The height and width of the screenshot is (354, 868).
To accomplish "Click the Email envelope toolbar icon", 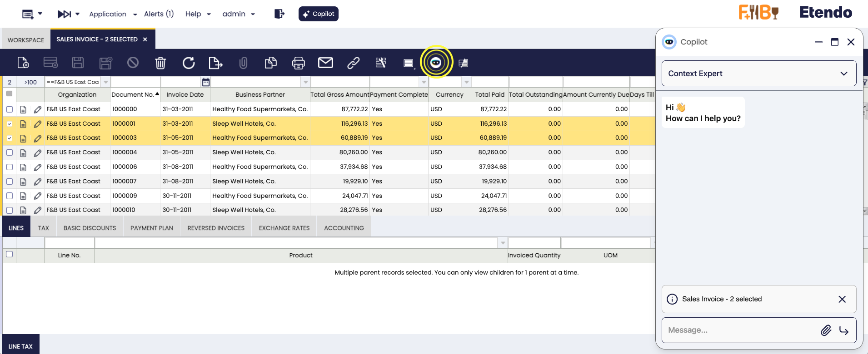I will 325,63.
